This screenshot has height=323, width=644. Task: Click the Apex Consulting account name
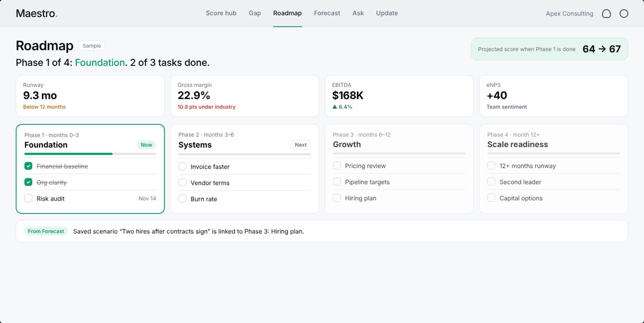[569, 14]
